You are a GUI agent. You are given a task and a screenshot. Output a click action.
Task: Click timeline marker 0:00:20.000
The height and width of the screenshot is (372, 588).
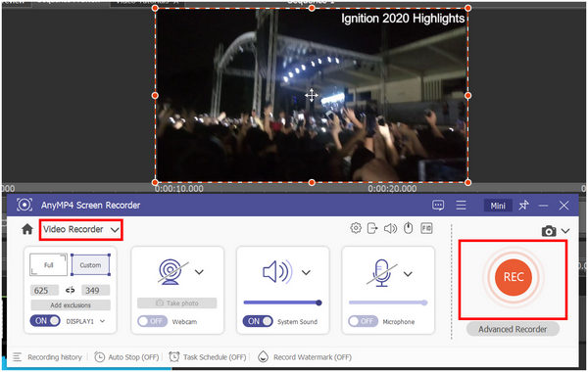392,188
